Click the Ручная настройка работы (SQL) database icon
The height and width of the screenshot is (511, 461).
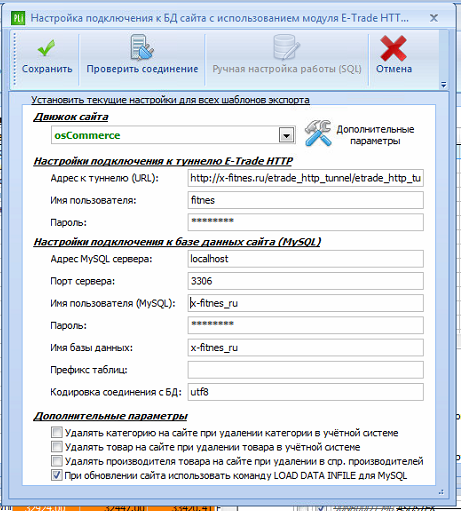point(286,48)
